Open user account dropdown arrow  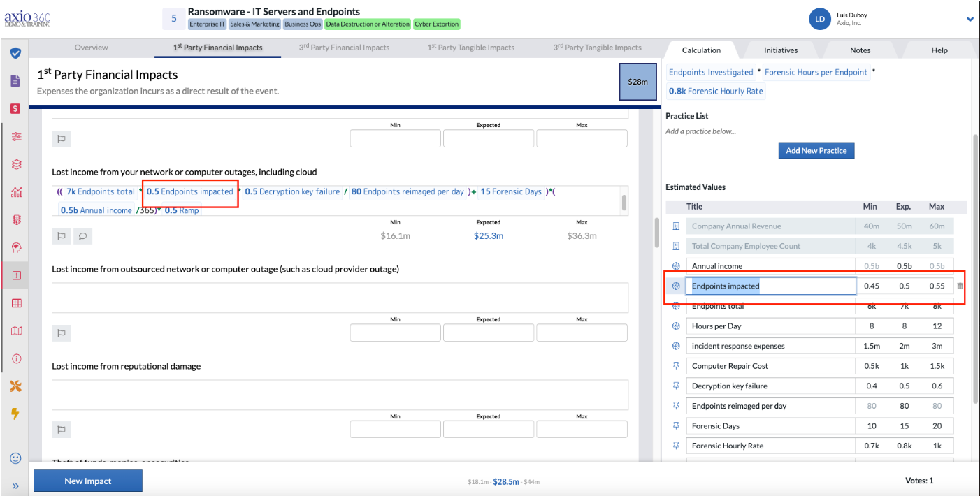pos(970,20)
